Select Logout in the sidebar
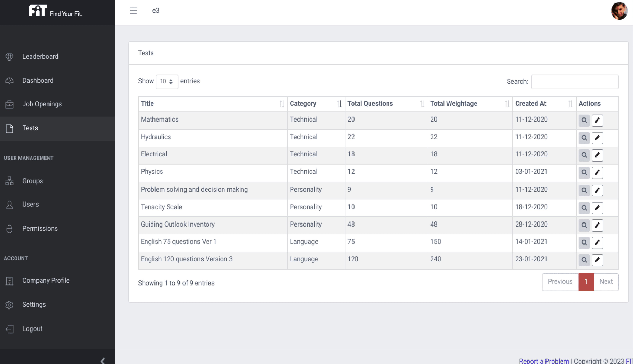The height and width of the screenshot is (364, 633). click(x=57, y=329)
